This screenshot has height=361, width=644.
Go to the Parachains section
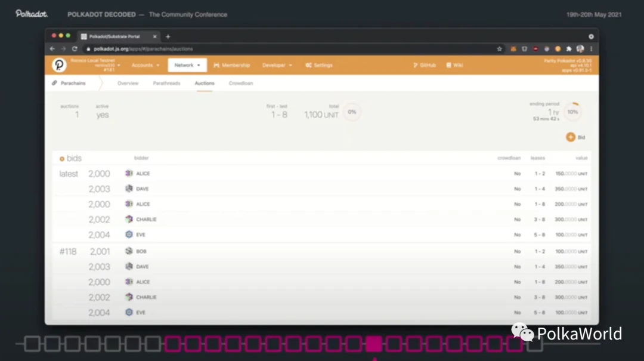pos(69,83)
